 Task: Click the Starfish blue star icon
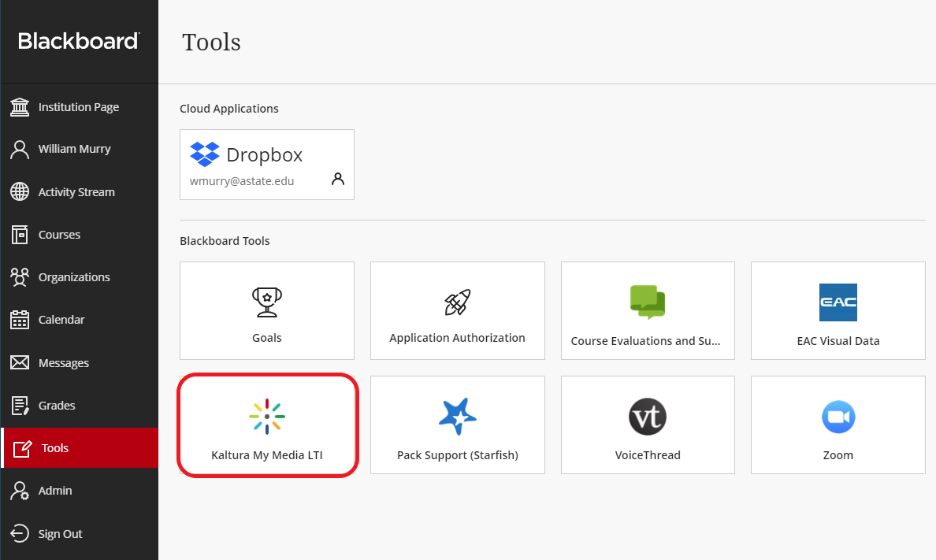[457, 416]
